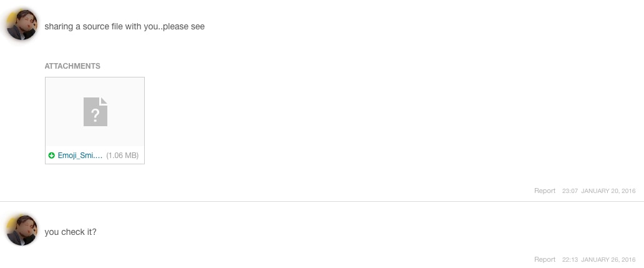Click the question mark on the file icon
644x268 pixels.
tap(95, 116)
